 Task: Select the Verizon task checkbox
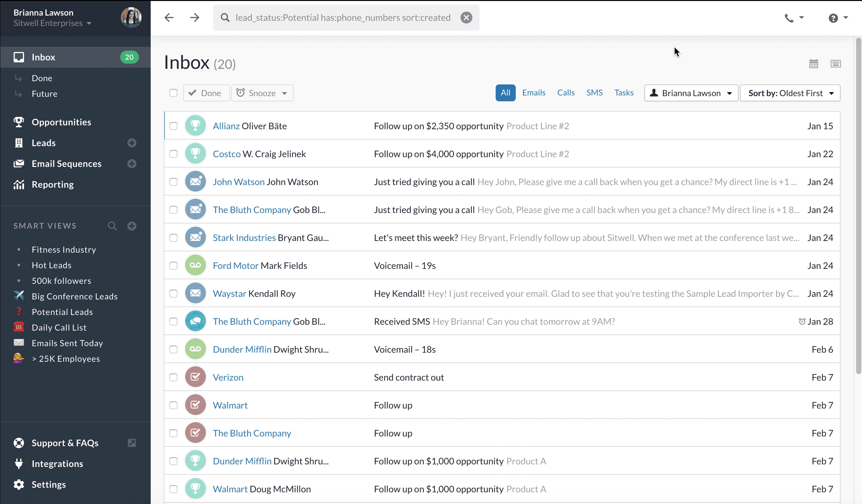(173, 377)
